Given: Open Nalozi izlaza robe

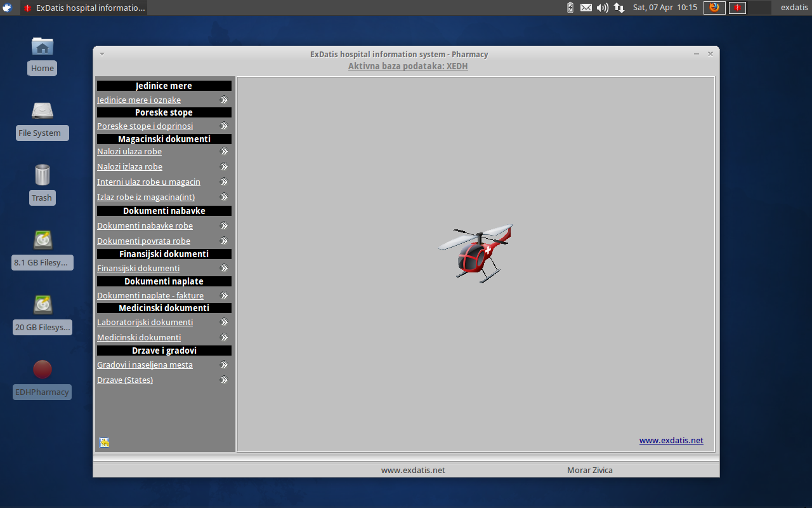Looking at the screenshot, I should point(129,166).
